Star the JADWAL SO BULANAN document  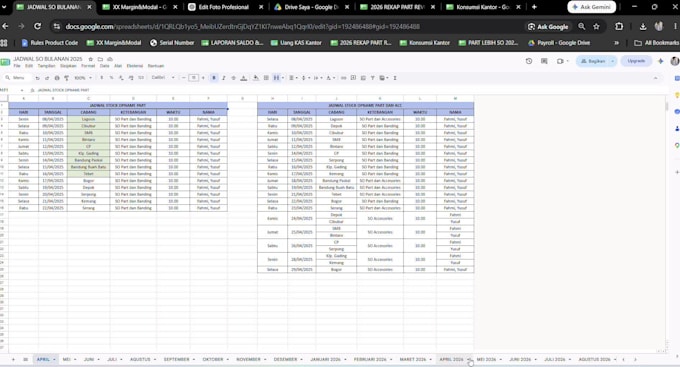pyautogui.click(x=91, y=59)
